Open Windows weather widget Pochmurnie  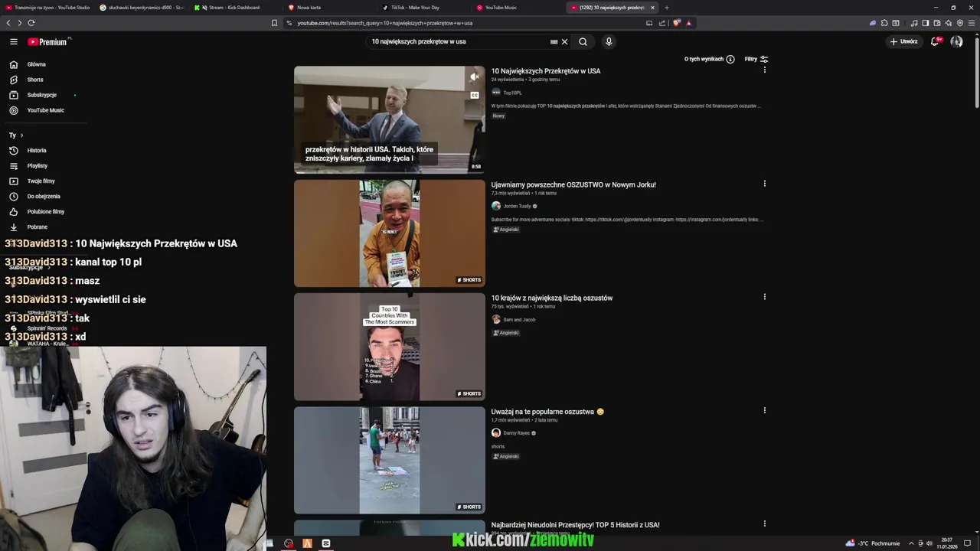873,543
